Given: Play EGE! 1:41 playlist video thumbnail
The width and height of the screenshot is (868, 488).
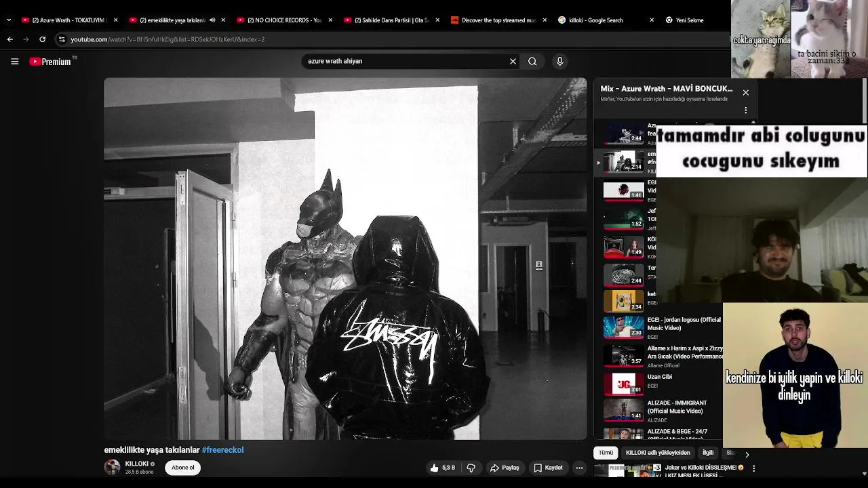Looking at the screenshot, I should tap(623, 190).
